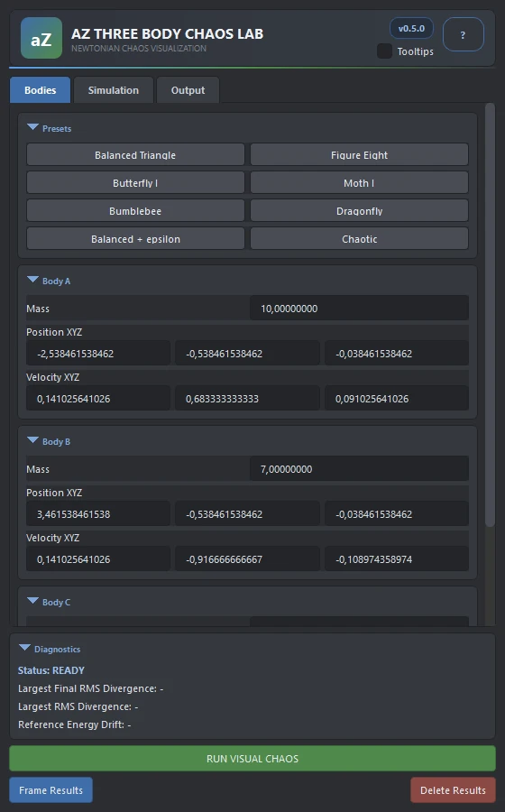Collapse the Body C section
Screen dimensions: 505x812
[32, 601]
